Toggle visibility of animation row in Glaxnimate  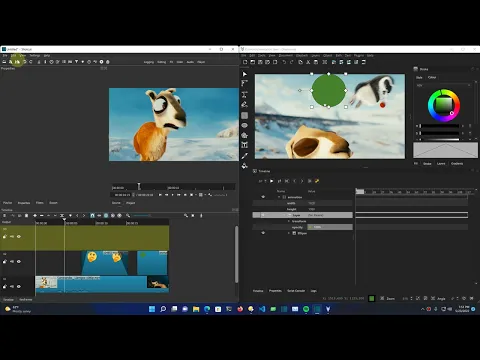[263, 197]
